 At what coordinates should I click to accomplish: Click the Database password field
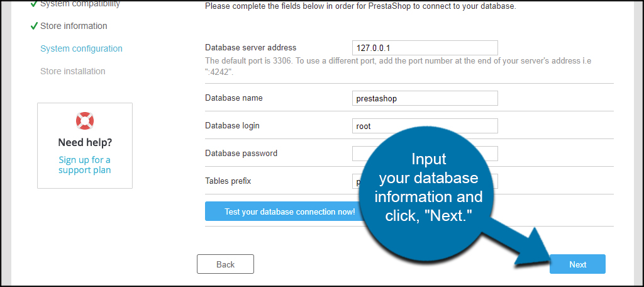[362, 153]
